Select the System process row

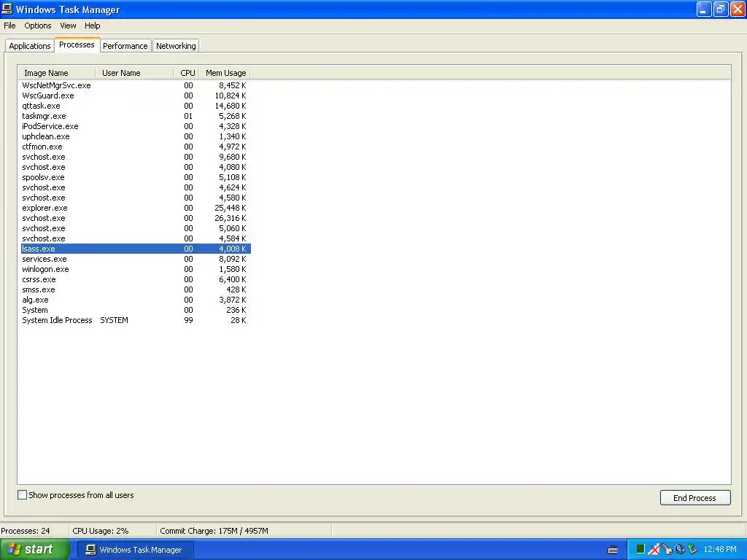click(x=135, y=311)
